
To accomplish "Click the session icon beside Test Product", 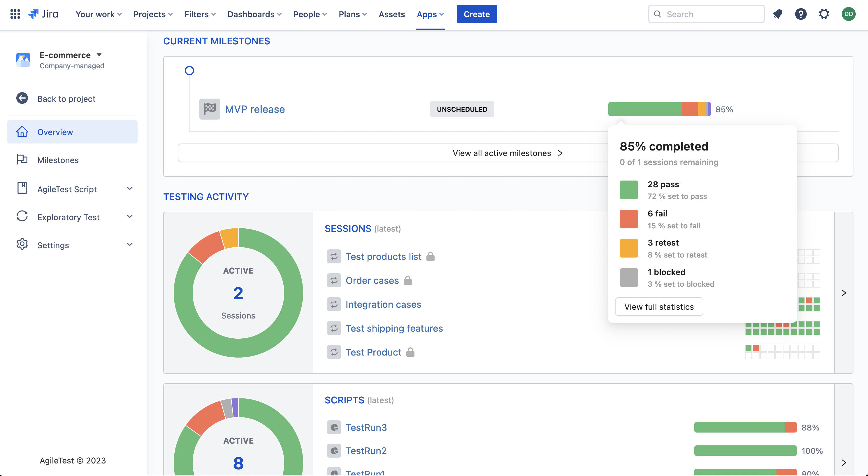I will coord(334,352).
